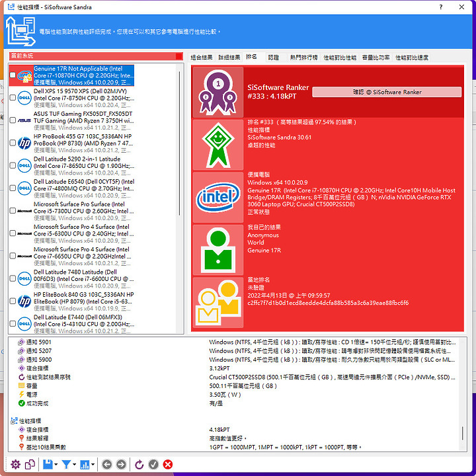Tick the HP EliteBook 840 G3 checkbox

click(13, 301)
